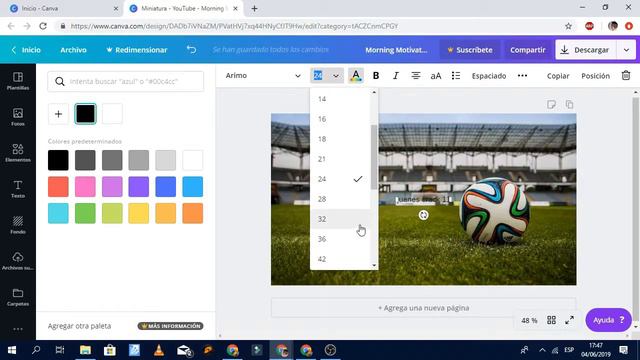Image resolution: width=640 pixels, height=360 pixels.
Task: Open the Fotos sidebar panel
Action: 18,117
